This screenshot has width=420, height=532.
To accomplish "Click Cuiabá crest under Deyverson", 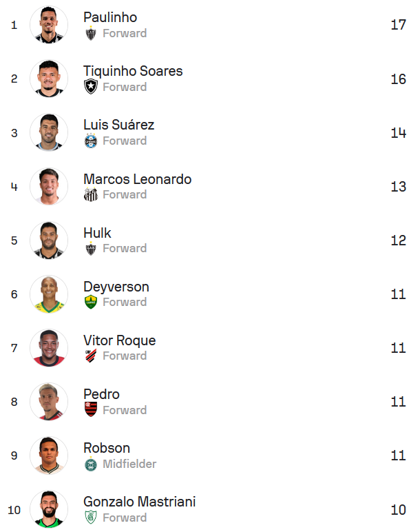I will (91, 302).
